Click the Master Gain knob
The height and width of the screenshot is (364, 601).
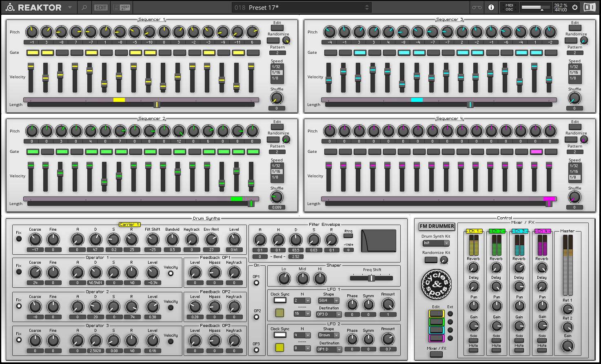click(568, 346)
